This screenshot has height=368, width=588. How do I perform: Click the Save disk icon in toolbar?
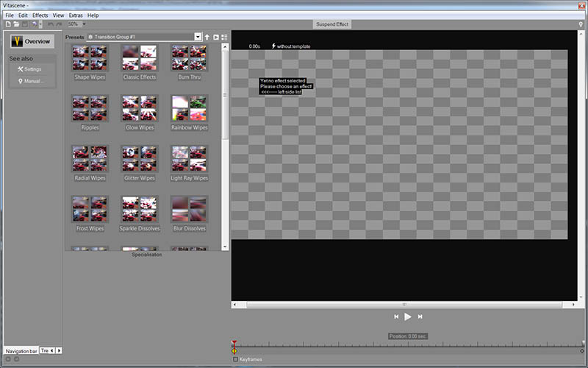click(25, 24)
